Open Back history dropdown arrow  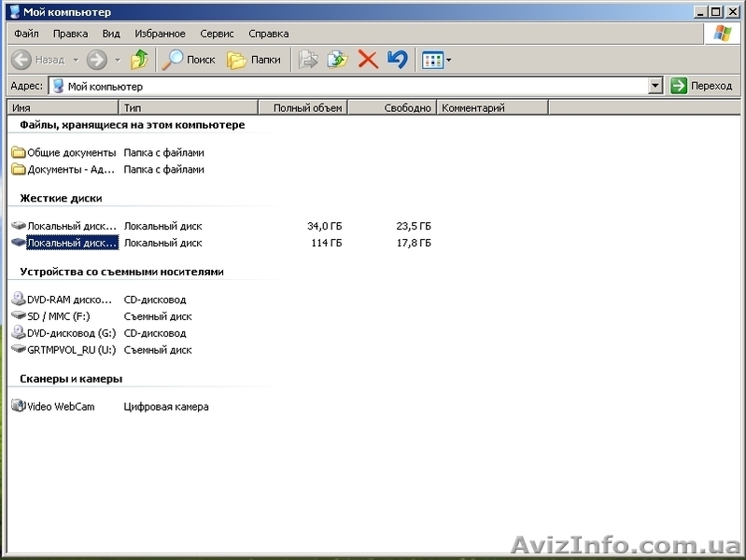pos(76,61)
